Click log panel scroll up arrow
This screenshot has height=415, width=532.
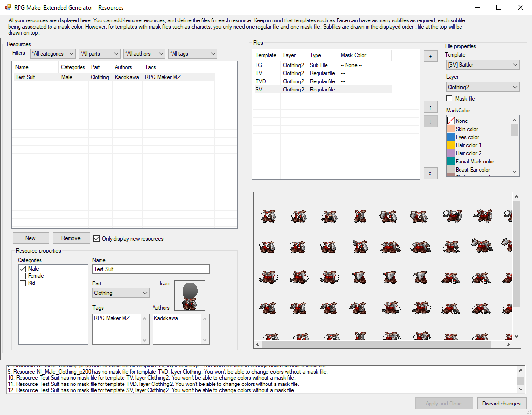click(521, 370)
